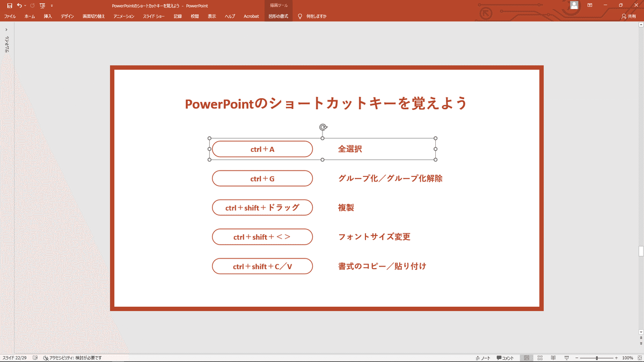644x362 pixels.
Task: Click the spell check book icon
Action: point(35,358)
